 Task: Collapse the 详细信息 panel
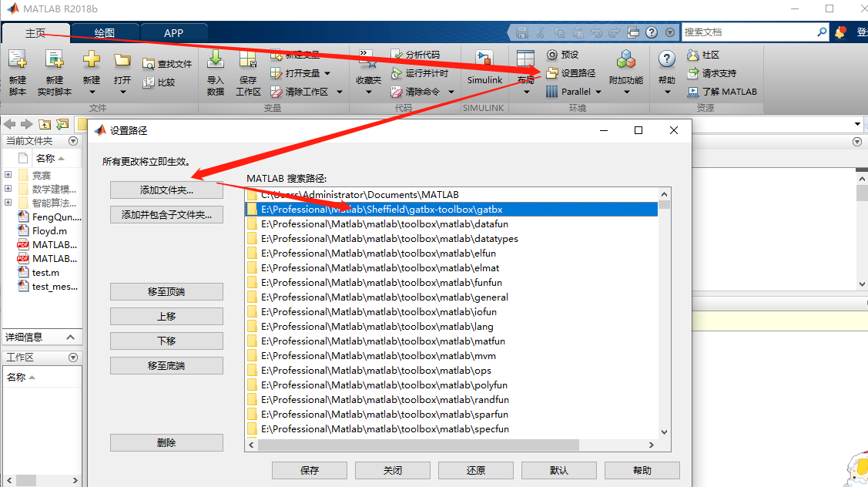click(70, 337)
